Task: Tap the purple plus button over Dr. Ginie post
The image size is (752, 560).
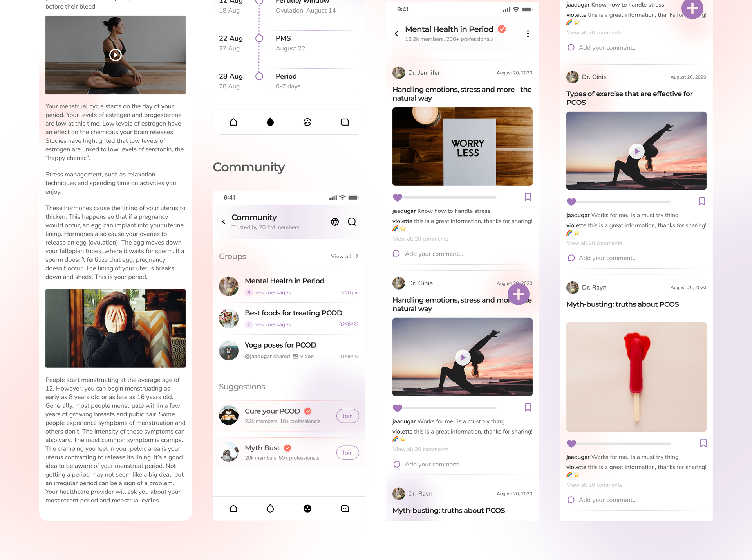Action: pos(519,294)
